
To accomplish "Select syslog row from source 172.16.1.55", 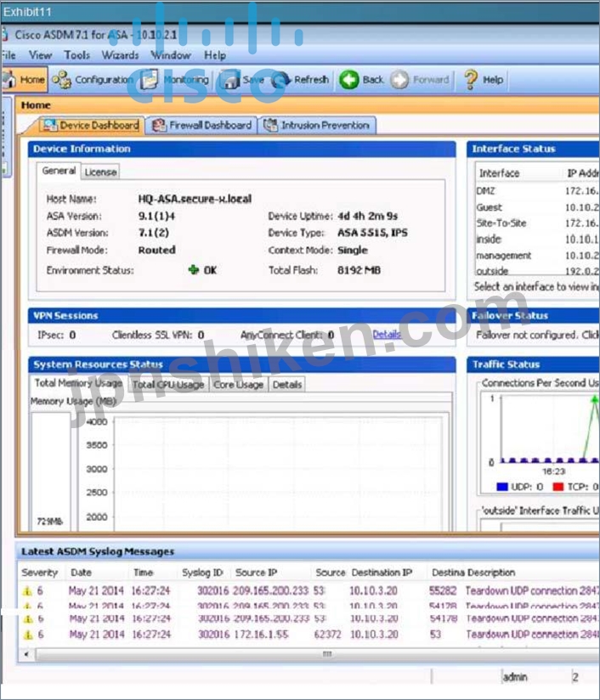I will click(309, 634).
